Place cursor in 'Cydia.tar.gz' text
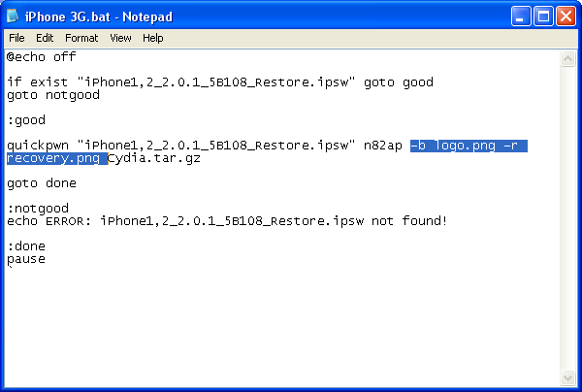582x392 pixels. pyautogui.click(x=154, y=158)
